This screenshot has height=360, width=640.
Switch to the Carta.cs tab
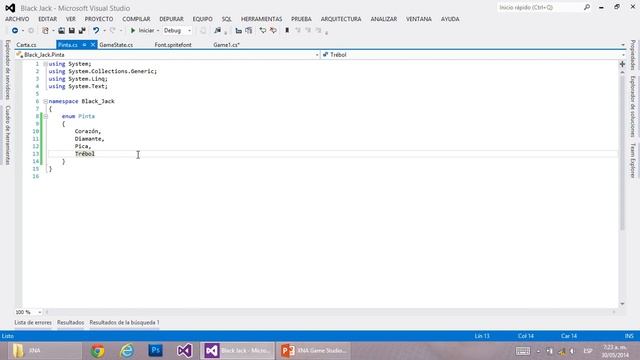pyautogui.click(x=27, y=45)
